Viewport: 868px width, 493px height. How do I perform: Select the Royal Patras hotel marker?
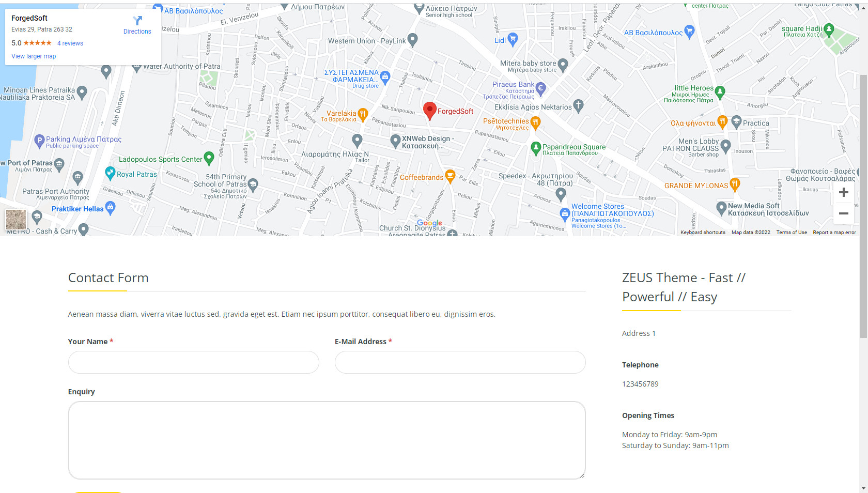click(110, 173)
